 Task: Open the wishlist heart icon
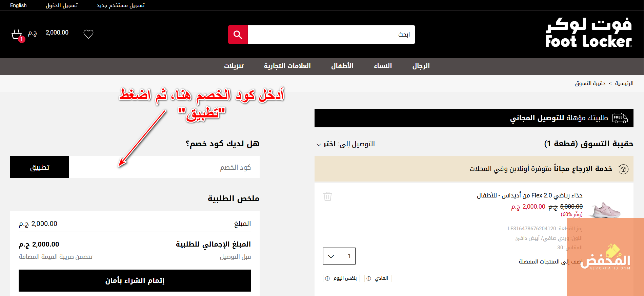88,34
